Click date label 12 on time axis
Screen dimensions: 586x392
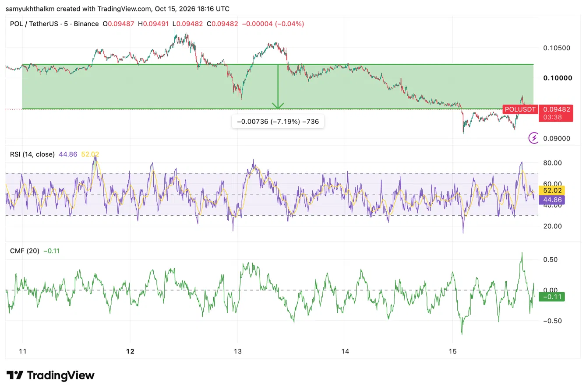pos(130,351)
